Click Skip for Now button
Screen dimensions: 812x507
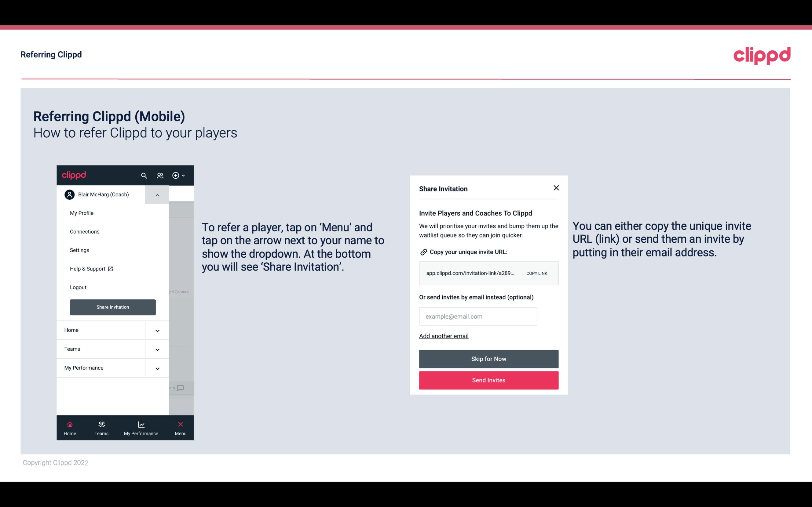click(489, 359)
